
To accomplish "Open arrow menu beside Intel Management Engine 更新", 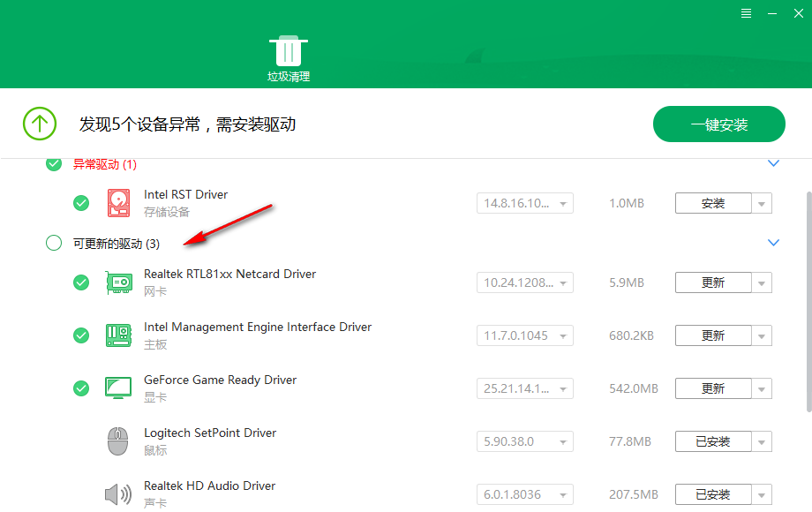I will [x=762, y=335].
